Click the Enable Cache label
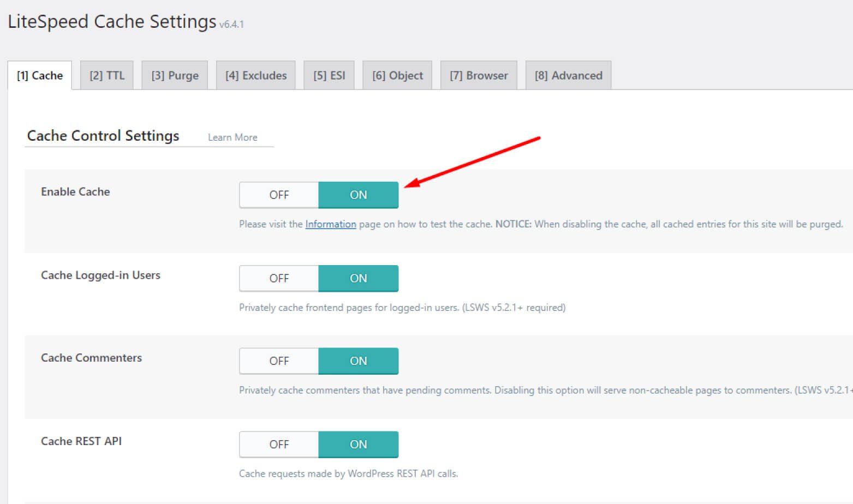This screenshot has height=504, width=853. coord(75,191)
